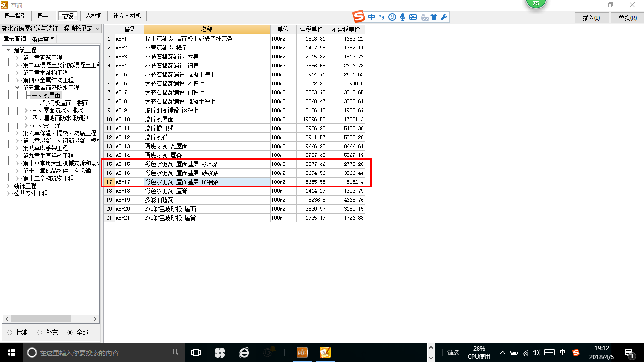Expand 第三章木结构工程 node
The height and width of the screenshot is (362, 644).
17,73
